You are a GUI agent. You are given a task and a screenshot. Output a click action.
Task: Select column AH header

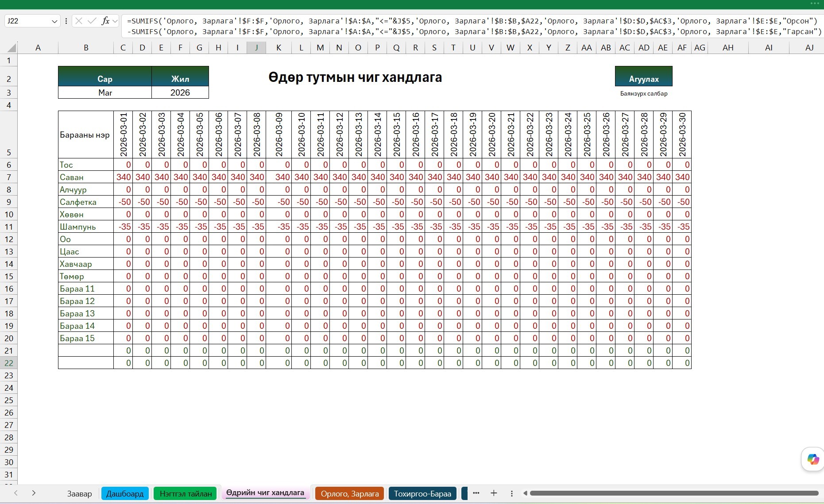pyautogui.click(x=728, y=48)
